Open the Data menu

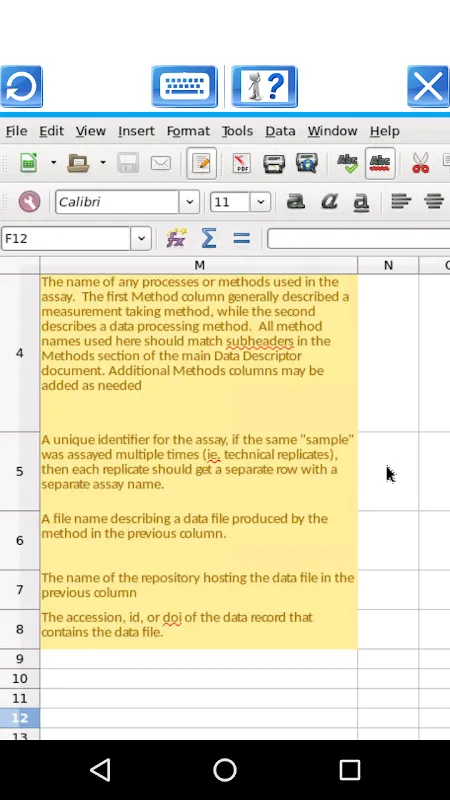coord(280,131)
